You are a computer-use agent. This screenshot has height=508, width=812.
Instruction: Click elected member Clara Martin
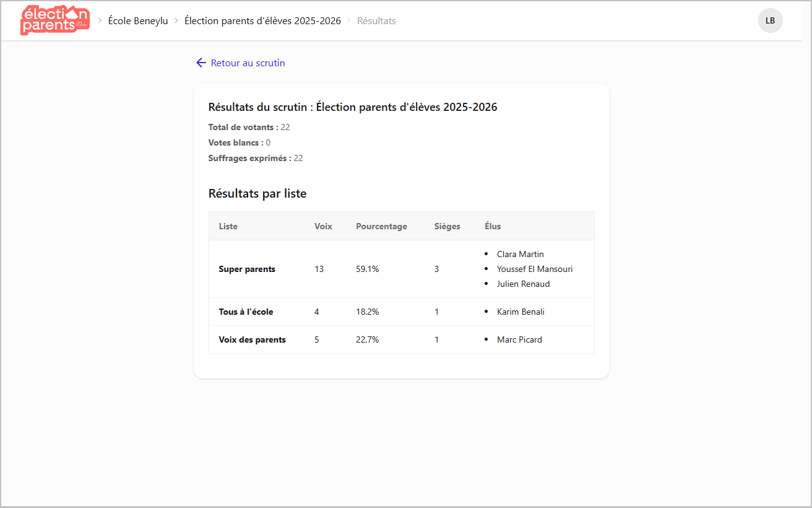pos(520,254)
